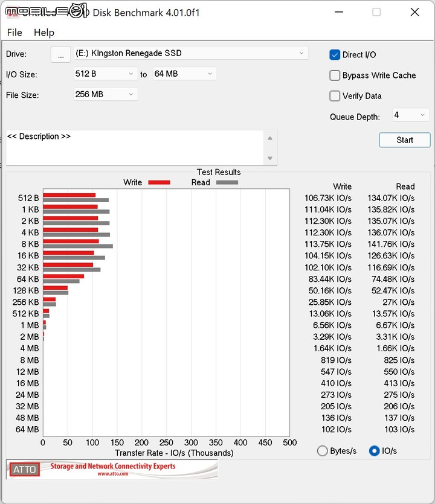
Task: Enable the Verify Data checkbox
Action: click(x=335, y=96)
